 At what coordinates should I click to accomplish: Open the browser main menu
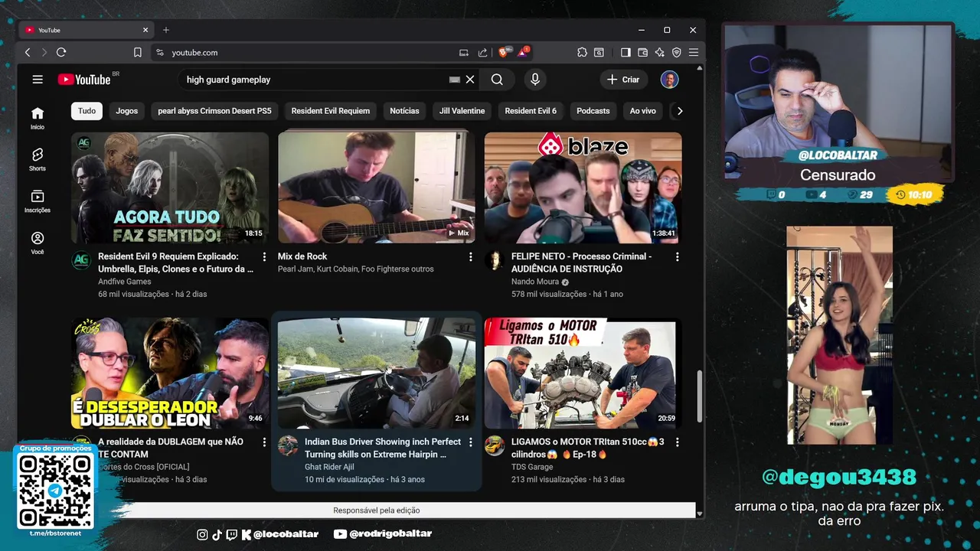[694, 52]
